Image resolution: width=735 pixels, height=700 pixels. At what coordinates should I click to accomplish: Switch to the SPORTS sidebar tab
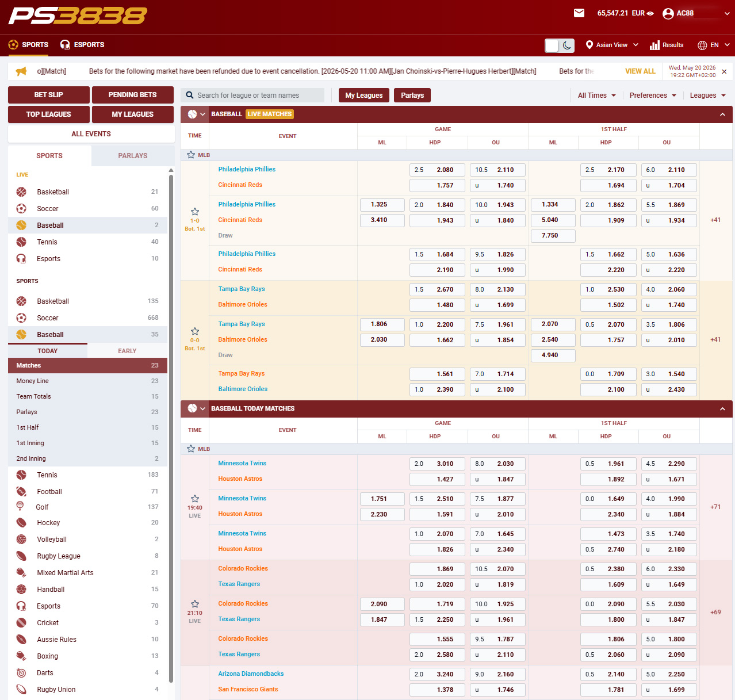49,156
